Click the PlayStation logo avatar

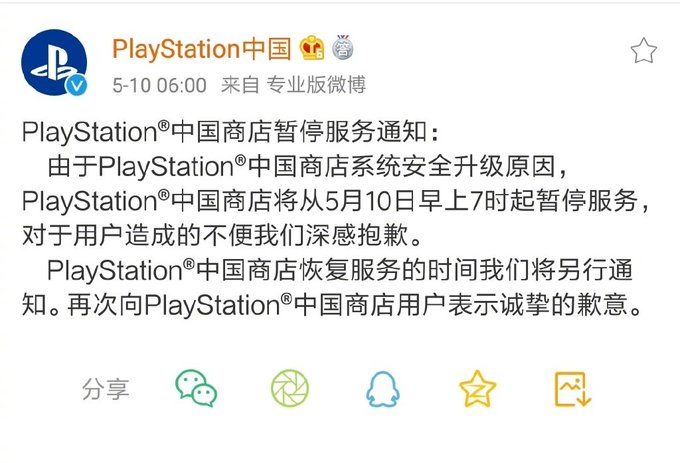pos(54,62)
